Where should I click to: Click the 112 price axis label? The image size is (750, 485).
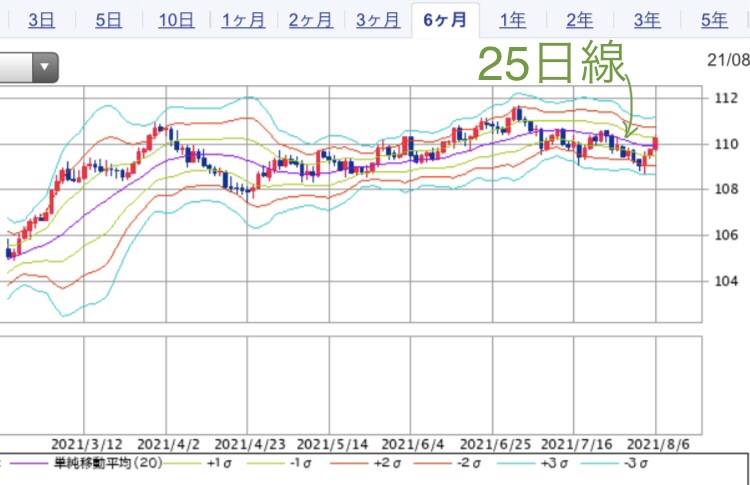coord(726,98)
